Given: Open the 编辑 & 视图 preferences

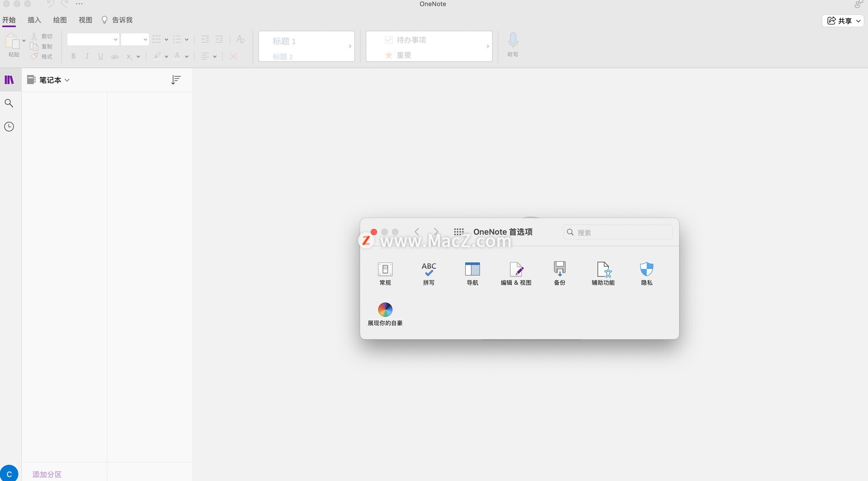Looking at the screenshot, I should (x=516, y=274).
